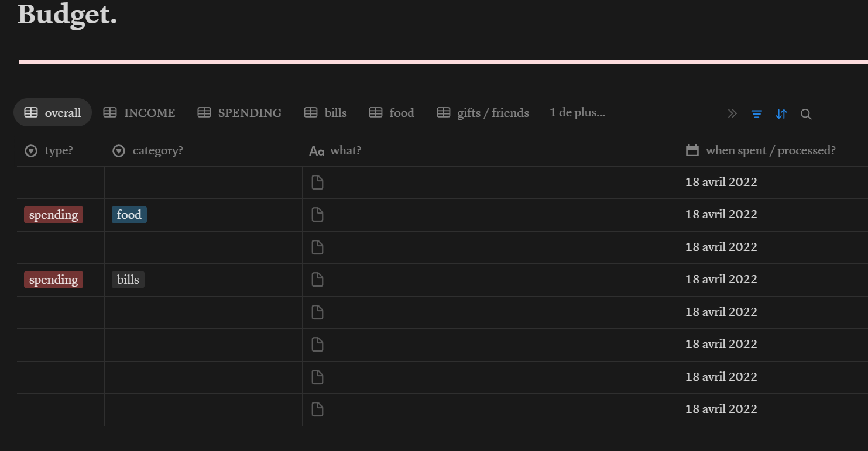The width and height of the screenshot is (868, 451).
Task: Click the sort arrows icon
Action: [781, 114]
